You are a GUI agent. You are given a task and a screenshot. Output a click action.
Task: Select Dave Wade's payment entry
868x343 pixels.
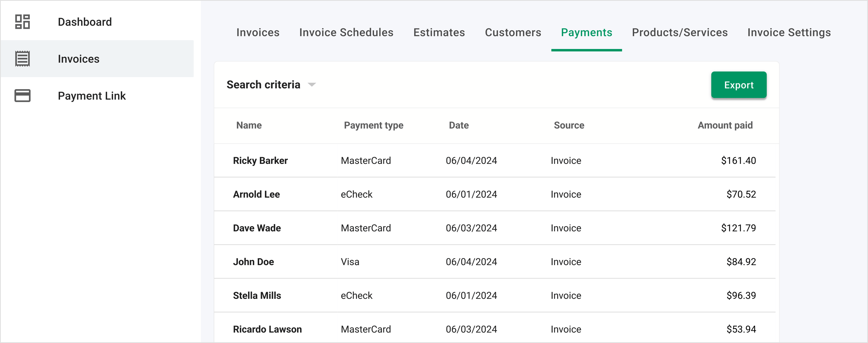(257, 228)
